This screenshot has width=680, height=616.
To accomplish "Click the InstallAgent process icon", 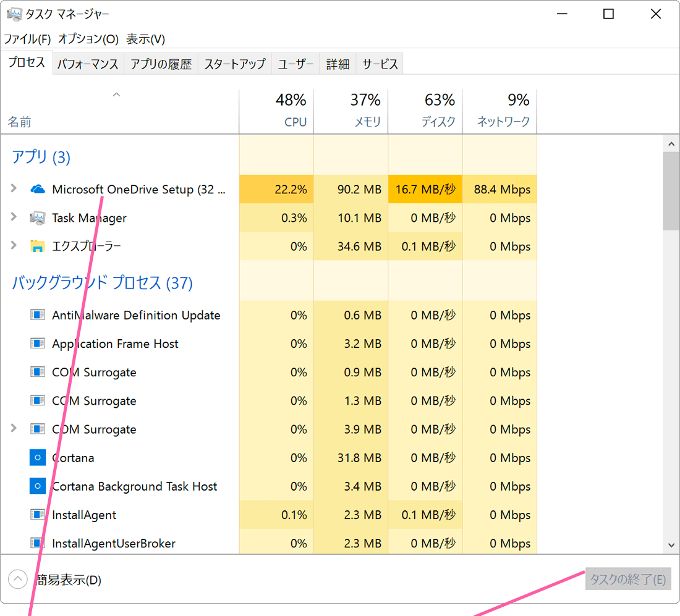I will point(38,515).
